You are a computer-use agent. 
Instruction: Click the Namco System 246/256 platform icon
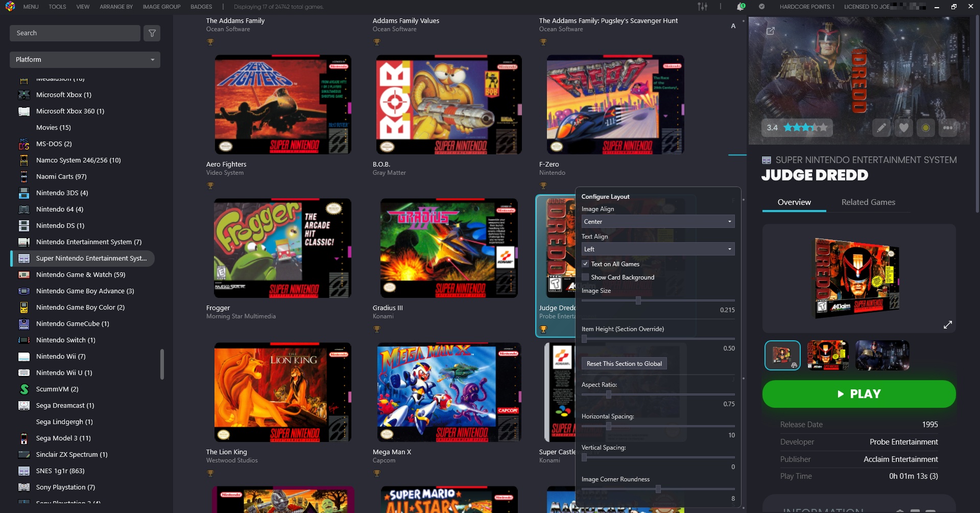(x=24, y=160)
